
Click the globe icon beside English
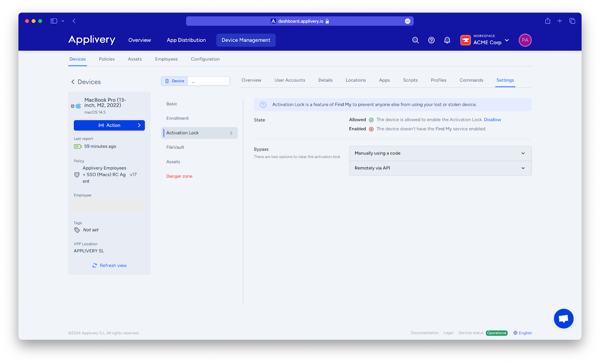515,333
